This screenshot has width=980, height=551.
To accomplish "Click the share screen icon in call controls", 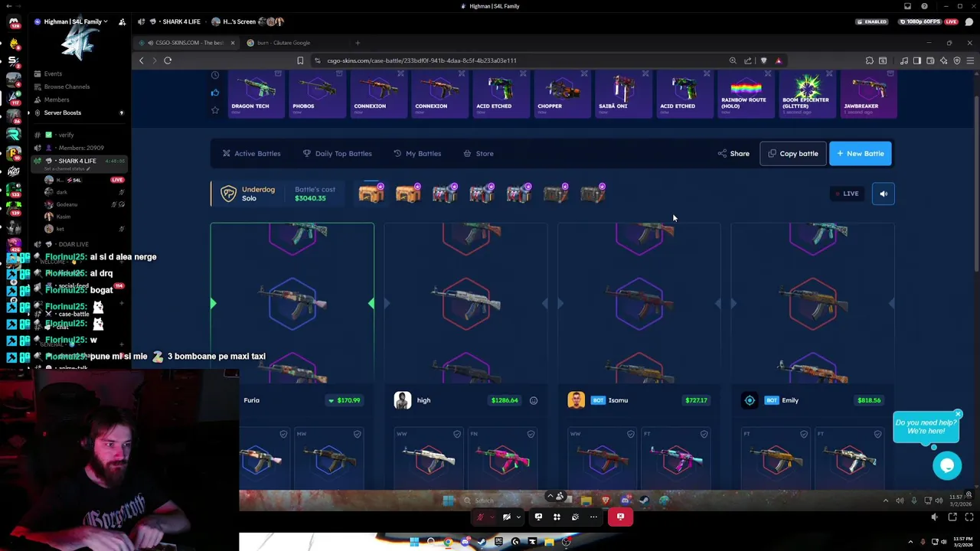I will click(x=538, y=517).
